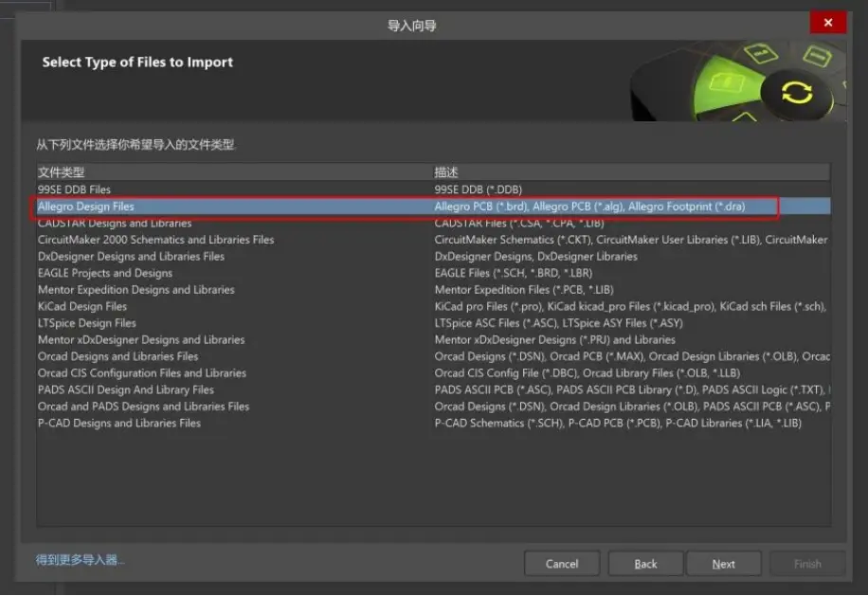868x596 pixels.
Task: Click description EAGLE Files (*.SCH, *.BRD, *.LBR)
Action: [514, 273]
